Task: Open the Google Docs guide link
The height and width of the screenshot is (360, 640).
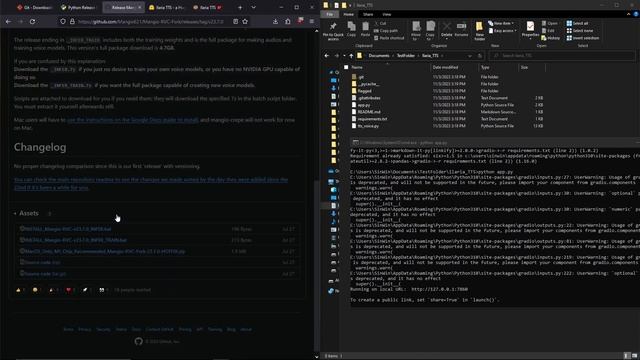Action: tap(133, 120)
